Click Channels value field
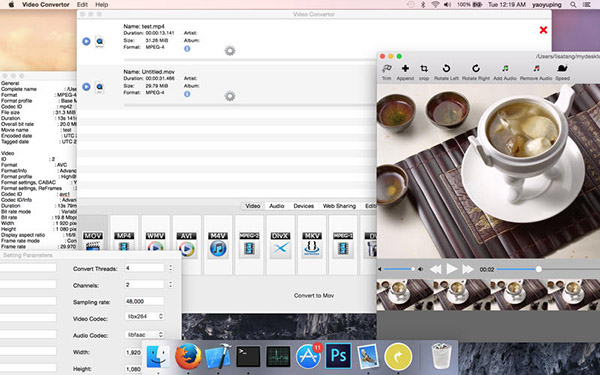 (x=144, y=285)
